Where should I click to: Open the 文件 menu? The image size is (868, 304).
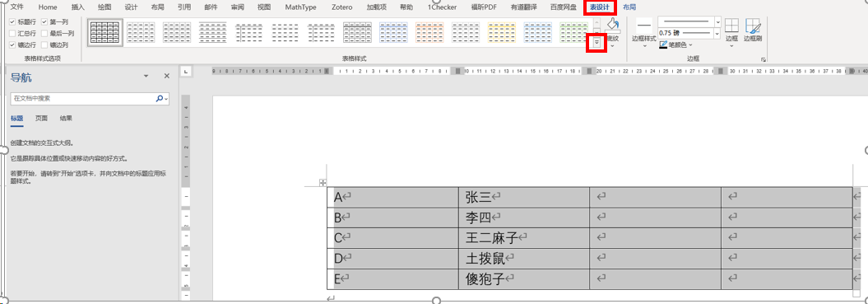coord(18,7)
